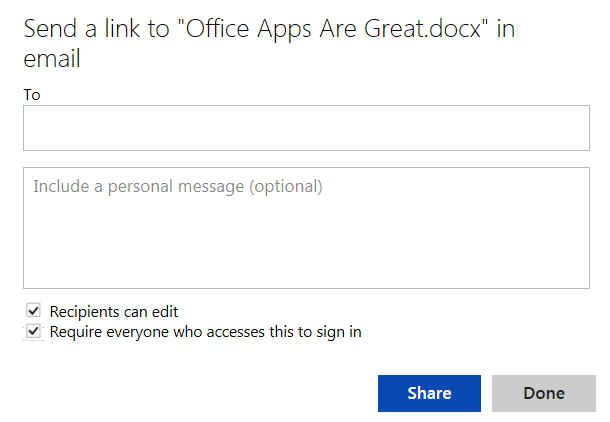The width and height of the screenshot is (610, 422).
Task: Click the checkmark beside Recipients can edit
Action: [34, 312]
